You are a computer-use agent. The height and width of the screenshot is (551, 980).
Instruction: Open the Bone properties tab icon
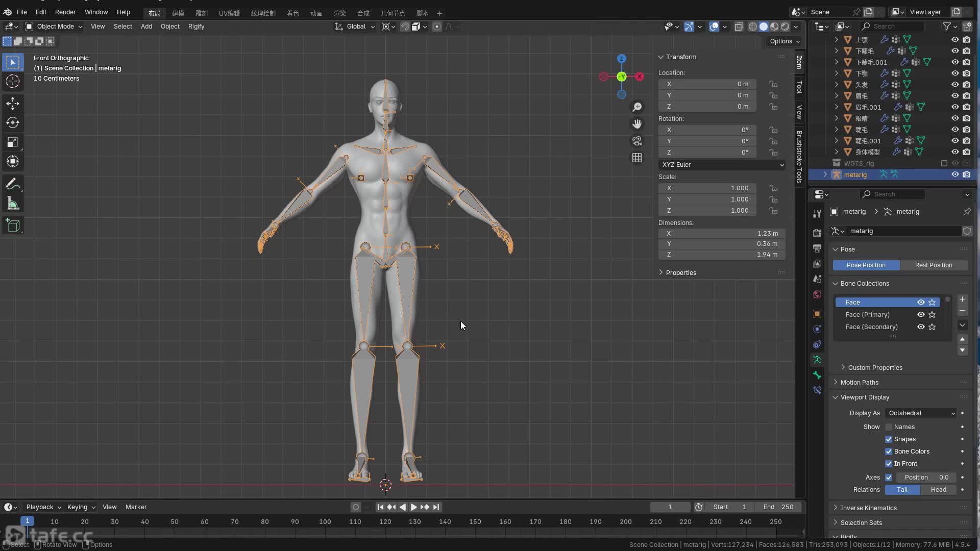tap(817, 375)
